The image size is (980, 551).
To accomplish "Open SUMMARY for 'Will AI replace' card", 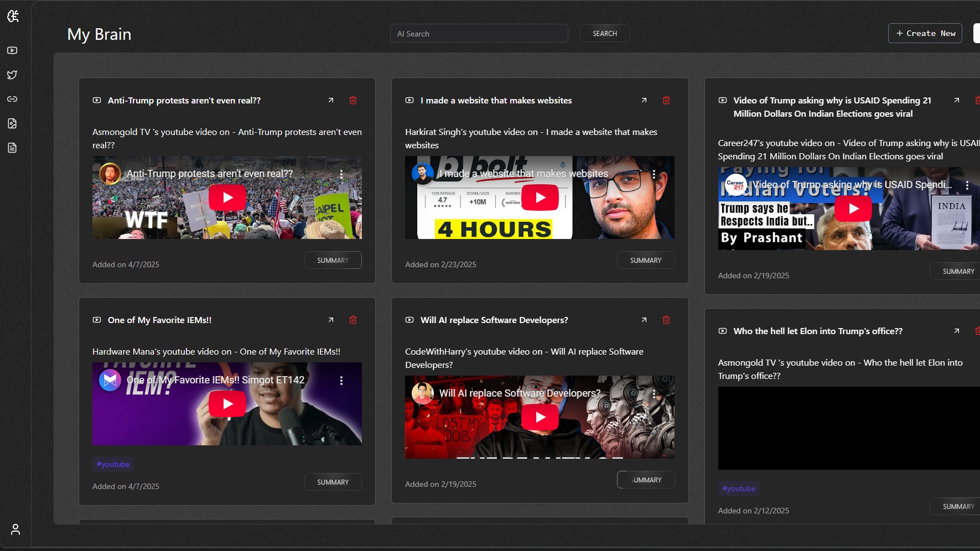I will tap(646, 480).
